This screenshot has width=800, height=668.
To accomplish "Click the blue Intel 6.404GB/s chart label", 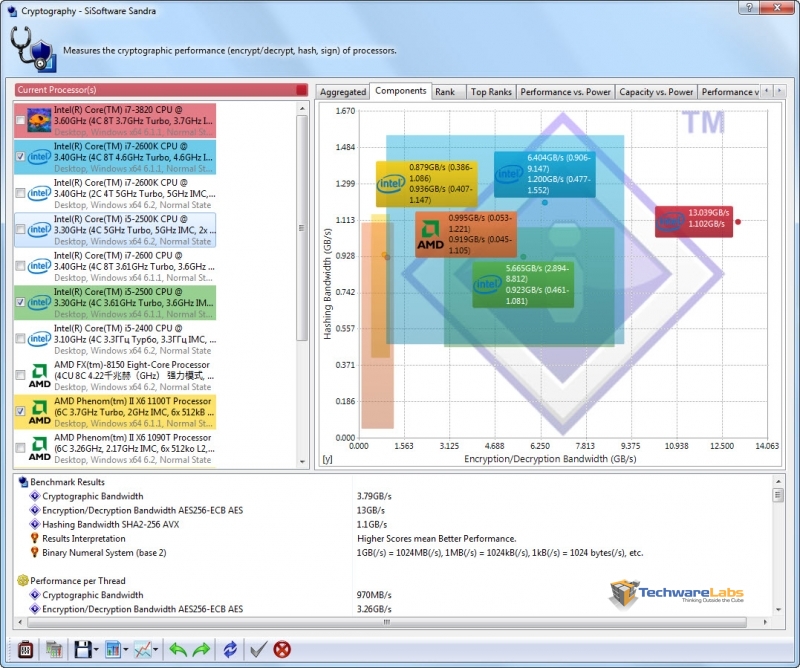I will [x=544, y=174].
